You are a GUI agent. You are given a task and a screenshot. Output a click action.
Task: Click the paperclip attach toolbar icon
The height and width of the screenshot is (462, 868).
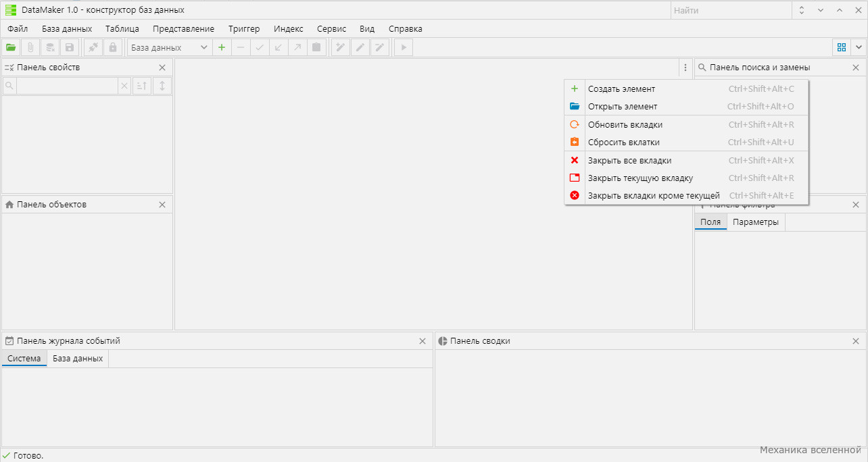[x=30, y=47]
